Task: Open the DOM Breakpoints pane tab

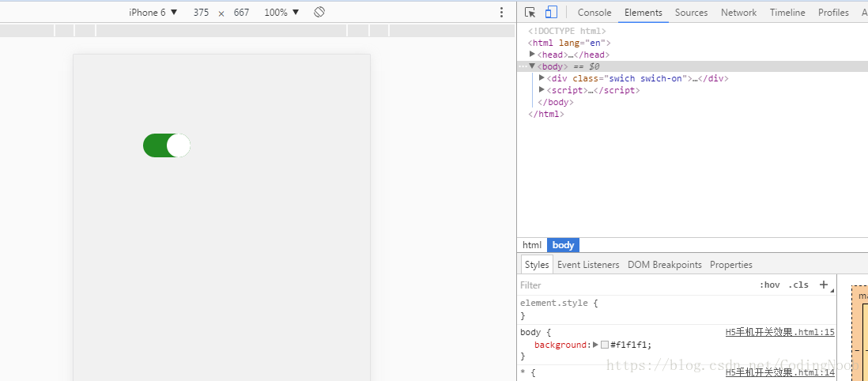Action: pyautogui.click(x=665, y=265)
